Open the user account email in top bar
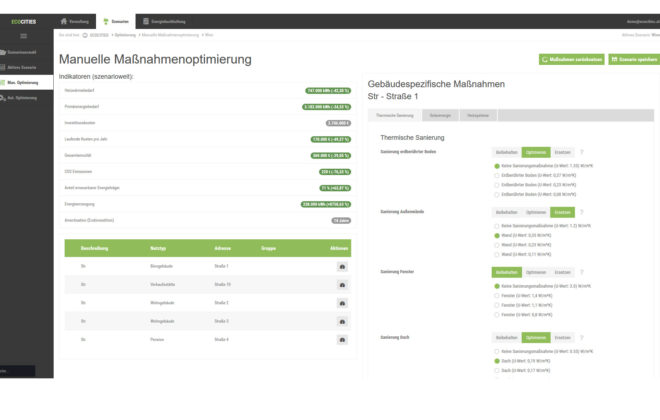Image resolution: width=660 pixels, height=420 pixels. point(643,21)
